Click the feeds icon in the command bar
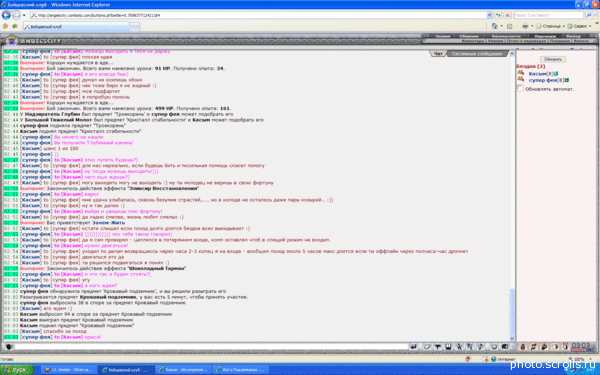 coord(510,26)
